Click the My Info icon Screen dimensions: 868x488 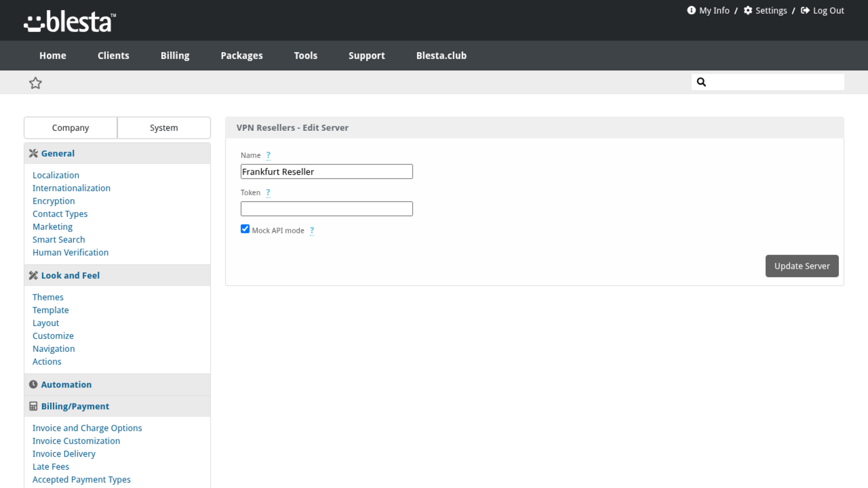pos(691,10)
